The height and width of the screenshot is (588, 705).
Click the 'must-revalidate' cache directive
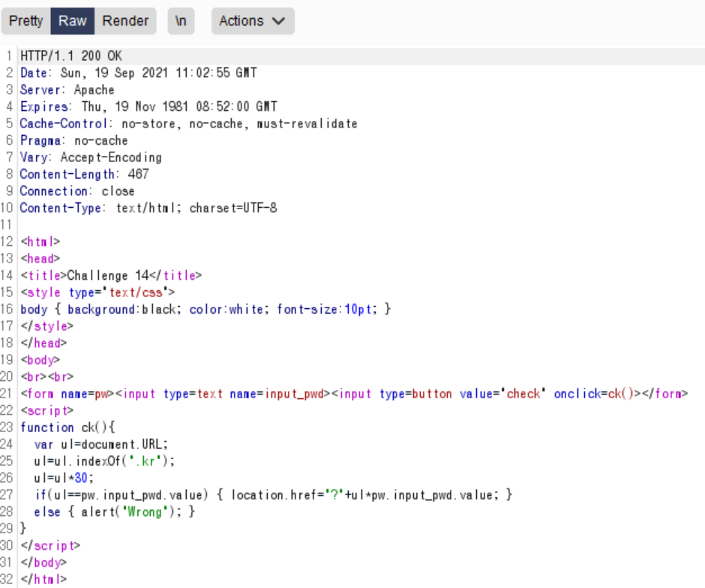click(x=307, y=124)
